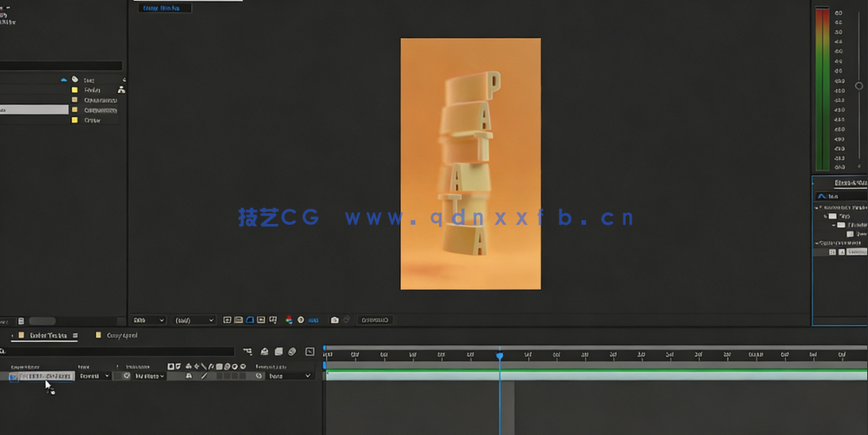The height and width of the screenshot is (435, 868).
Task: Open the layer's track matte dropdown
Action: pos(149,376)
